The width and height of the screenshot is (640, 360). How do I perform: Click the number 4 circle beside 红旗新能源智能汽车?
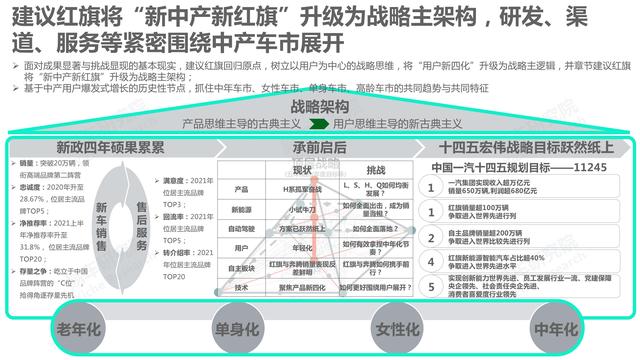coord(431,262)
